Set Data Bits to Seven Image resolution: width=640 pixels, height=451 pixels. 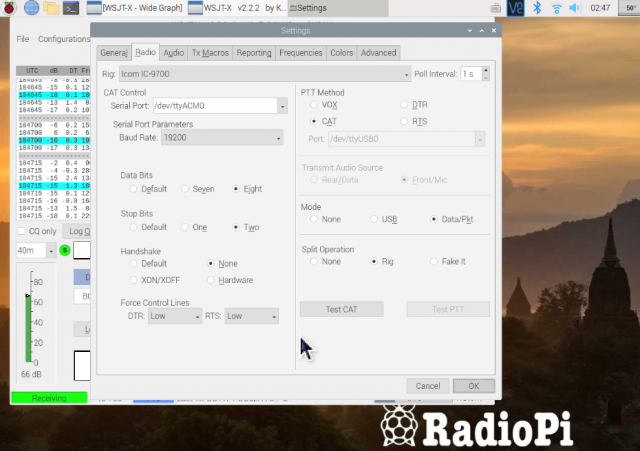point(198,189)
